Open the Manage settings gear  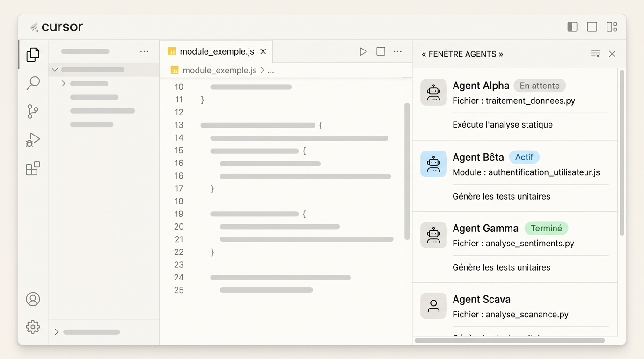coord(33,327)
